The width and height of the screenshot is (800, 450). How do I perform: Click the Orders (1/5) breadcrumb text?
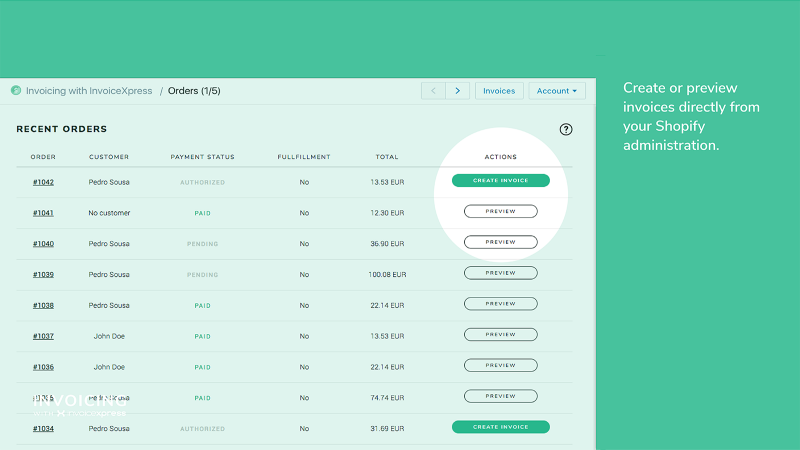click(194, 91)
